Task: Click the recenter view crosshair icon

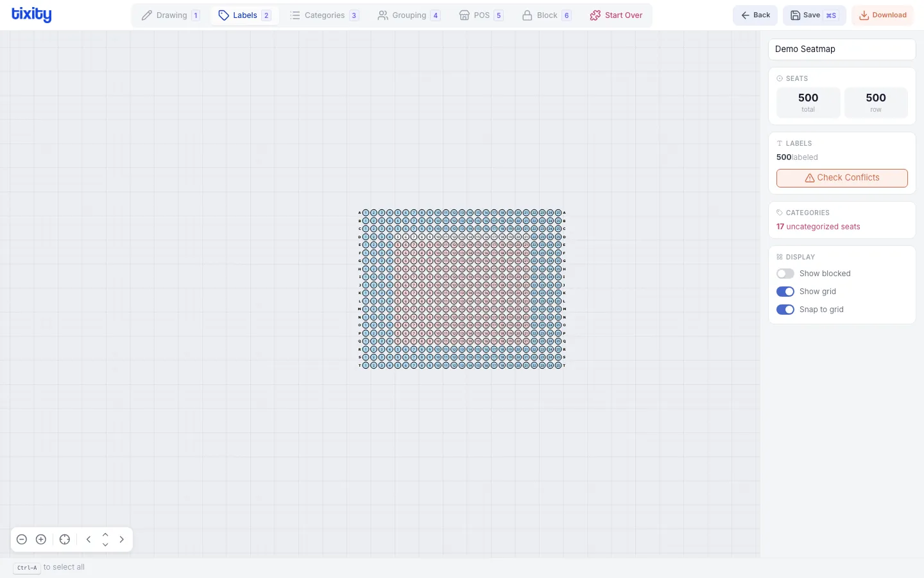Action: (65, 539)
